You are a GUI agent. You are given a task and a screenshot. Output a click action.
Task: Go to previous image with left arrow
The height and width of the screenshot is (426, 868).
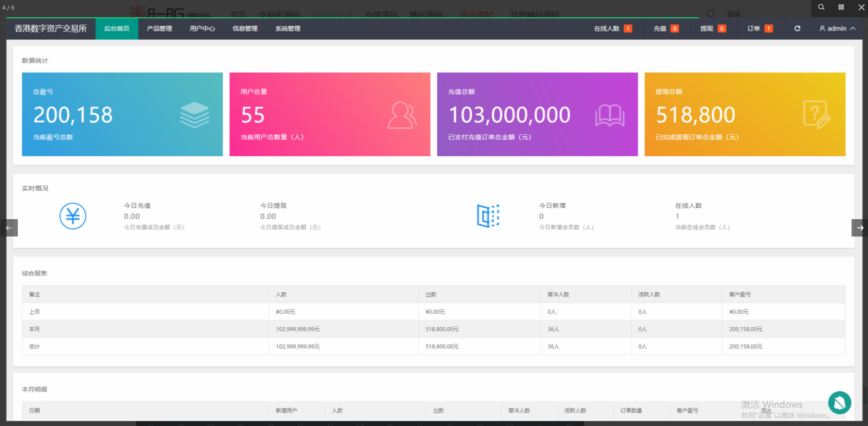click(x=9, y=228)
